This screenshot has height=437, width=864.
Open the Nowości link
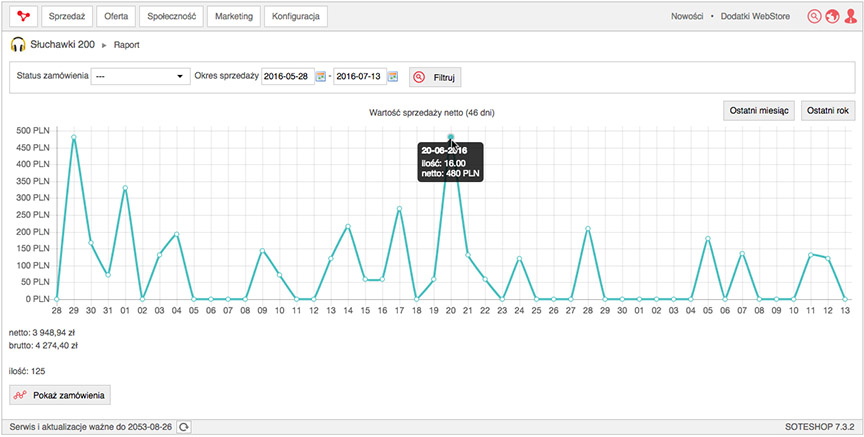click(x=687, y=17)
